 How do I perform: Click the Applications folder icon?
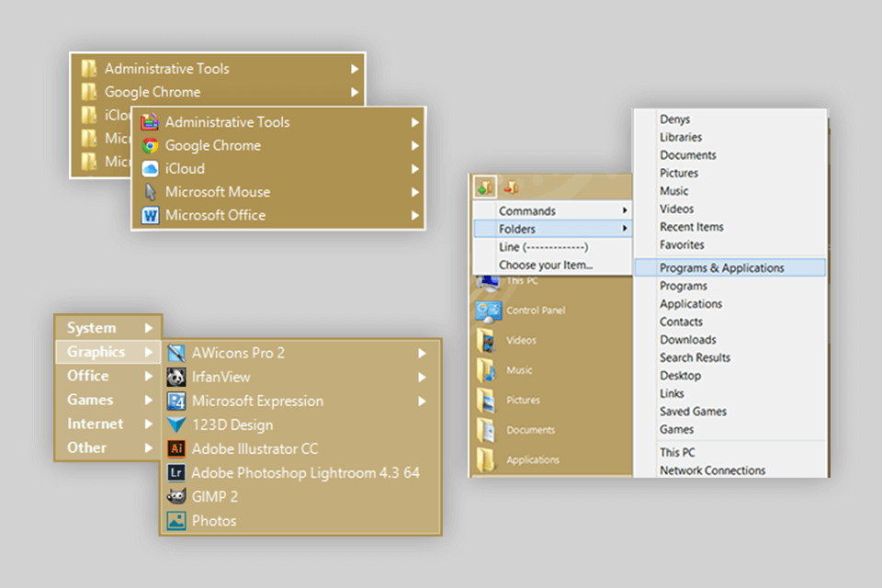(x=485, y=460)
